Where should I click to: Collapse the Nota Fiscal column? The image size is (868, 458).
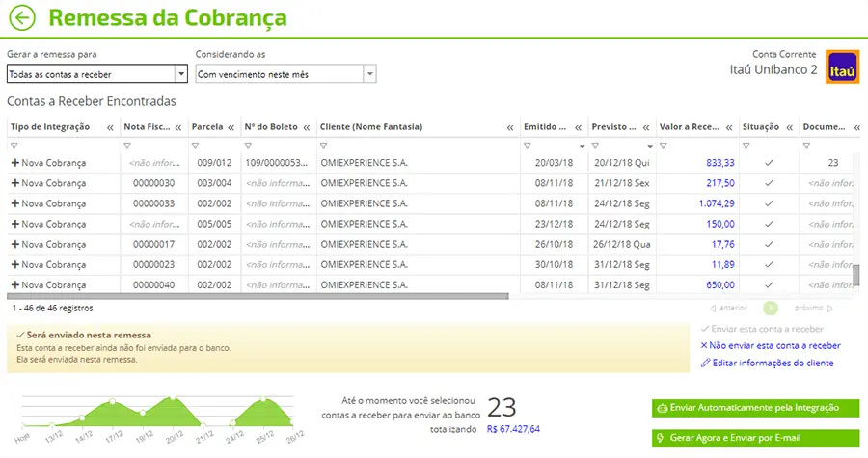coord(178,128)
